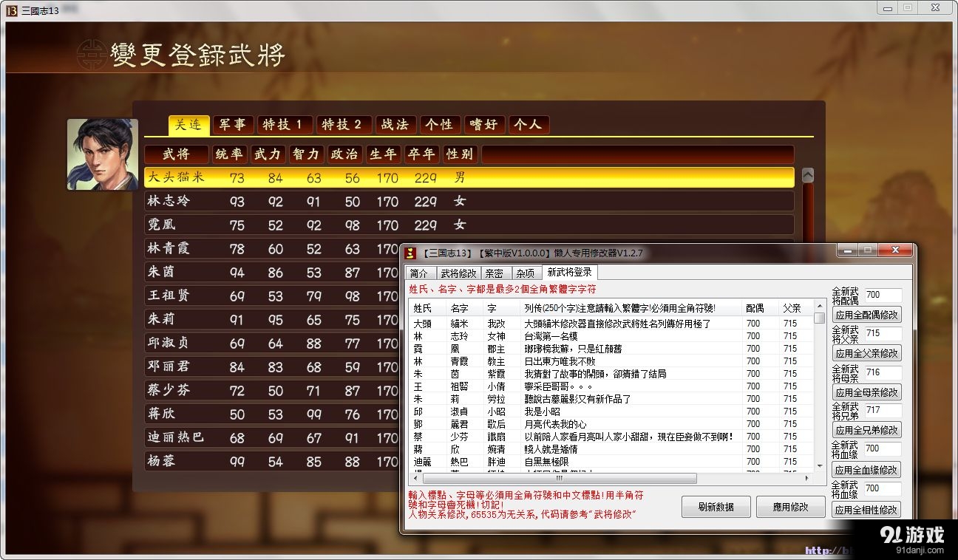Screen dimensions: 958x560
Task: Click the game list scroll-up arrow
Action: pyautogui.click(x=807, y=175)
